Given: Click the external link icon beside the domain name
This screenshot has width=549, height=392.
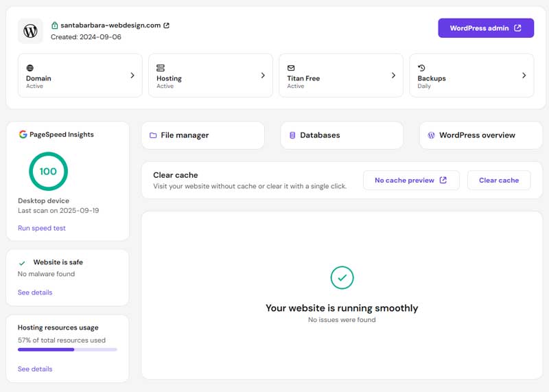Looking at the screenshot, I should pyautogui.click(x=167, y=25).
